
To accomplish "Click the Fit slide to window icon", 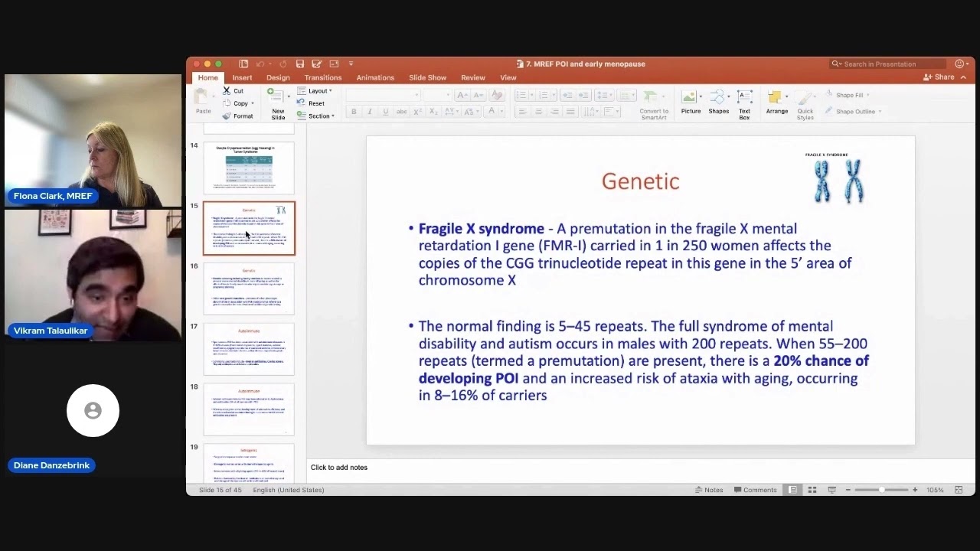I will pos(959,490).
